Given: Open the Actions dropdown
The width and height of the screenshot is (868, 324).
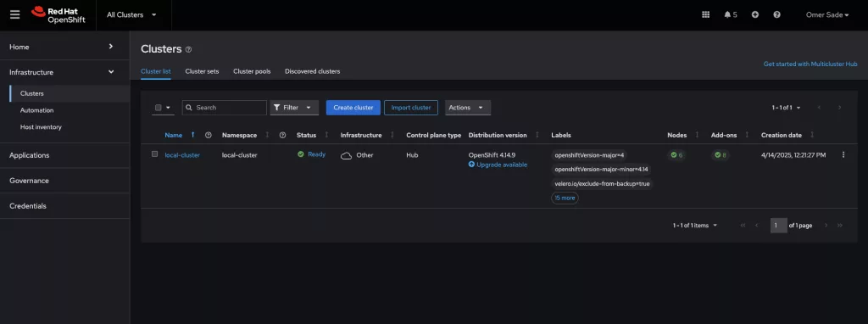Looking at the screenshot, I should point(468,108).
